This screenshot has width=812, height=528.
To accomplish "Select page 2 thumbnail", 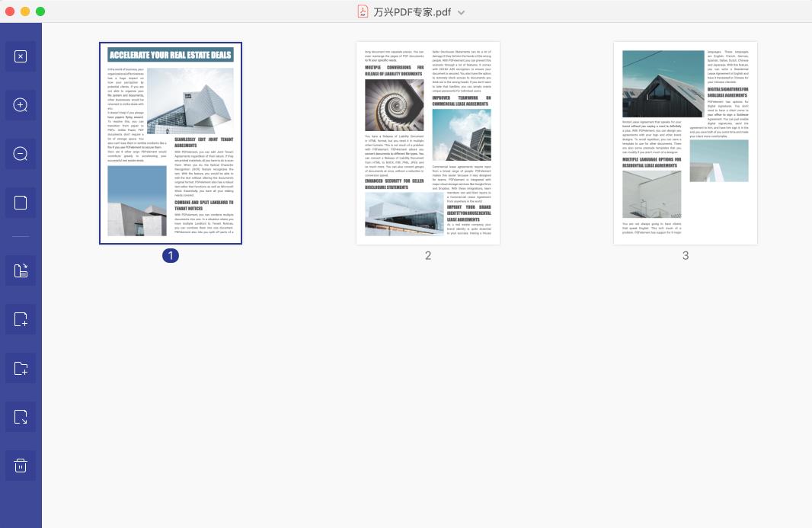I will tap(428, 143).
